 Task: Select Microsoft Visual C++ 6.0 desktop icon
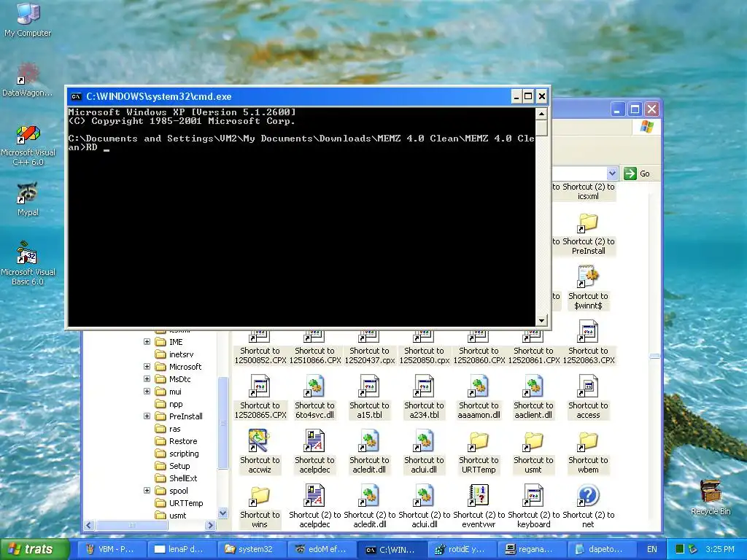(x=28, y=145)
